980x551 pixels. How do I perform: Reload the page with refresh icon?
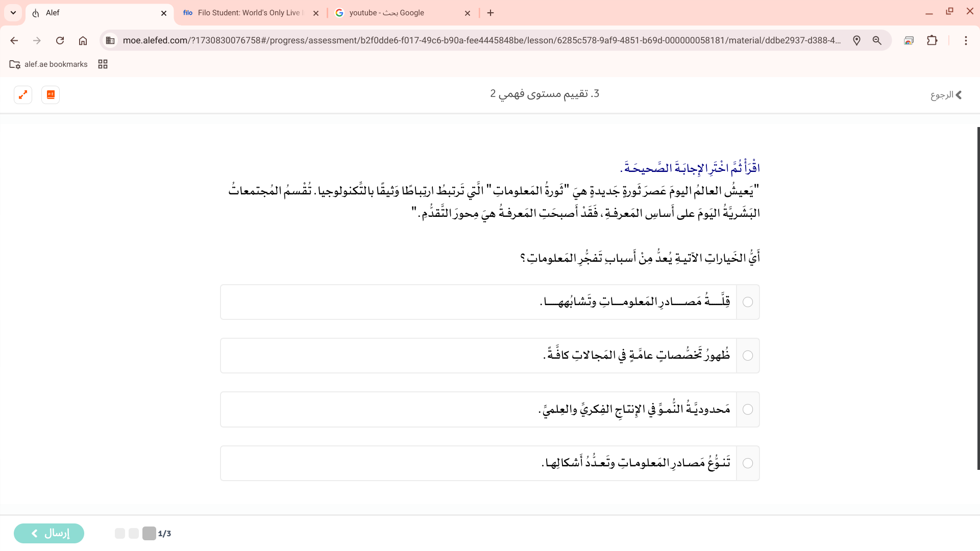tap(60, 40)
